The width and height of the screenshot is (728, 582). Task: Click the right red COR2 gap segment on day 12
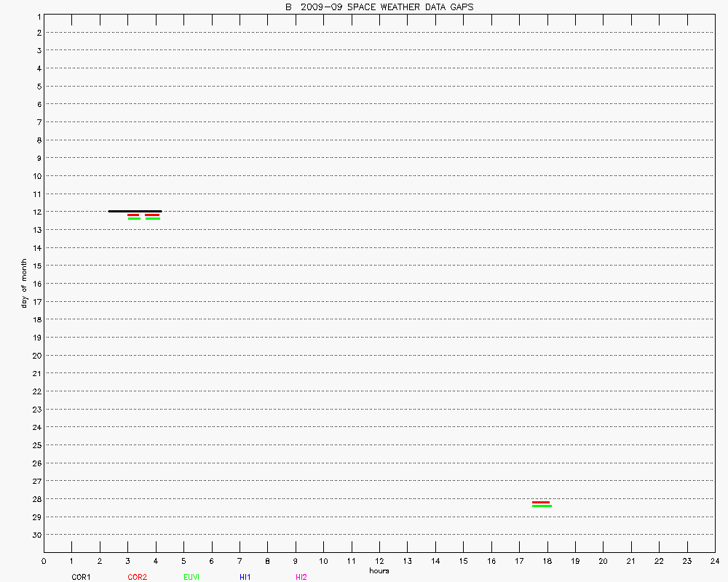click(152, 215)
